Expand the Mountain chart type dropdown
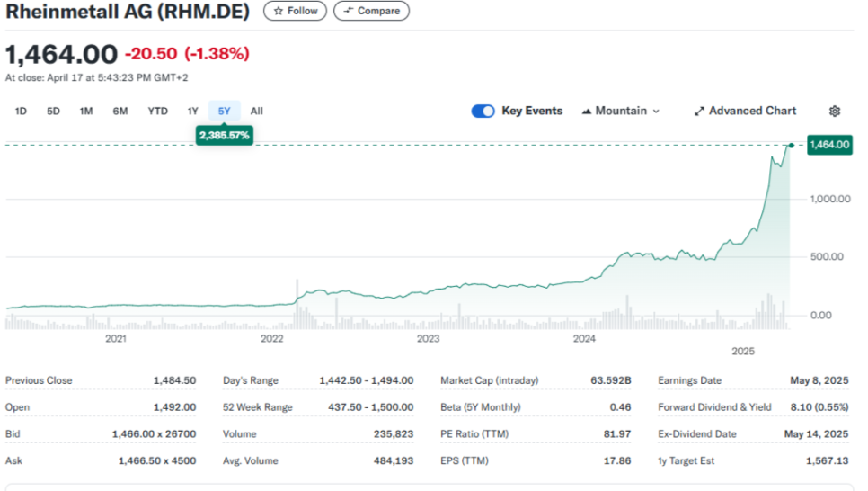The image size is (868, 491). (x=621, y=111)
